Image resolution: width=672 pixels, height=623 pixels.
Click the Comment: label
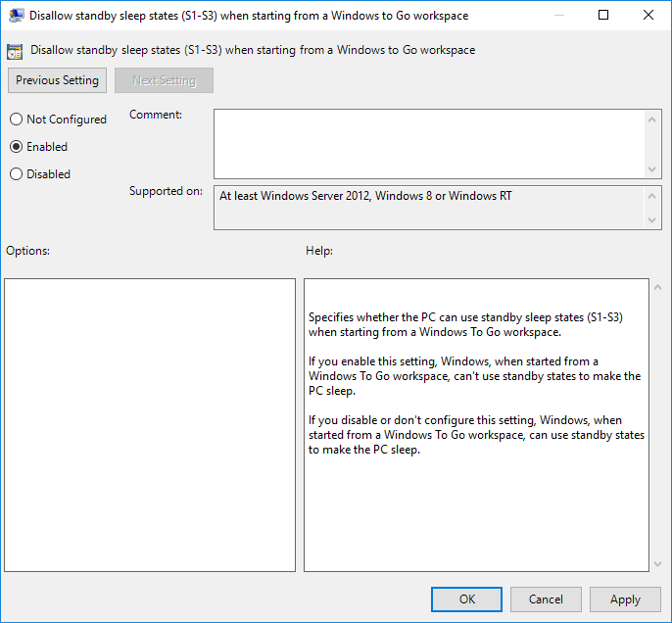point(156,115)
